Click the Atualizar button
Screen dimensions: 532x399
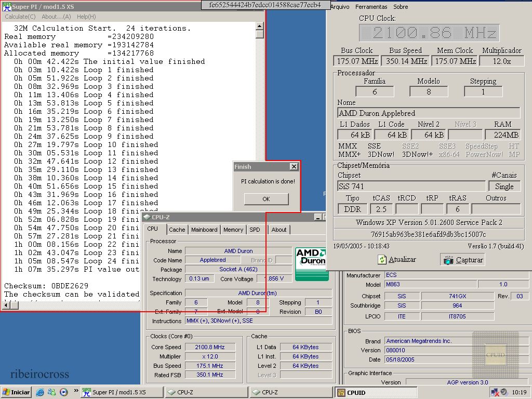[x=396, y=260]
